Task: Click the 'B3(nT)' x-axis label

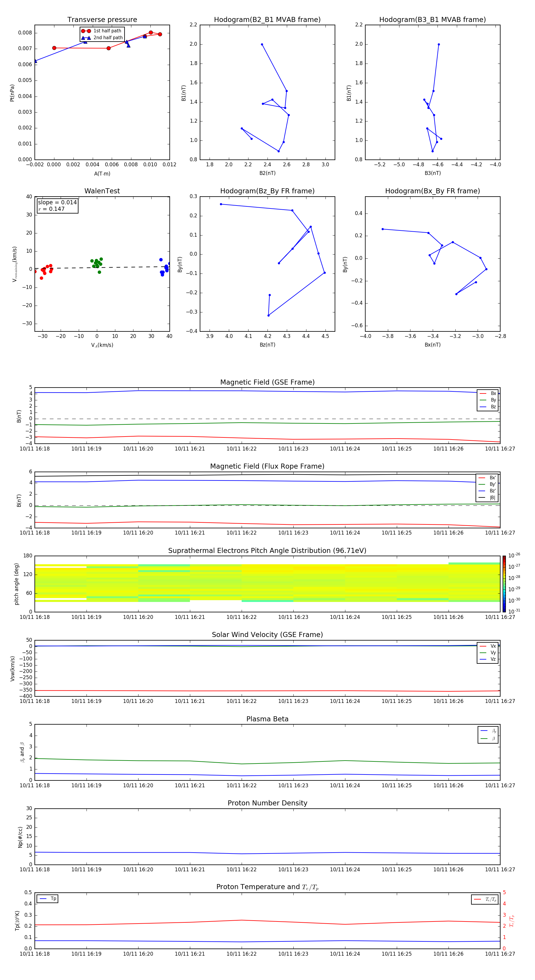Action: 432,173
